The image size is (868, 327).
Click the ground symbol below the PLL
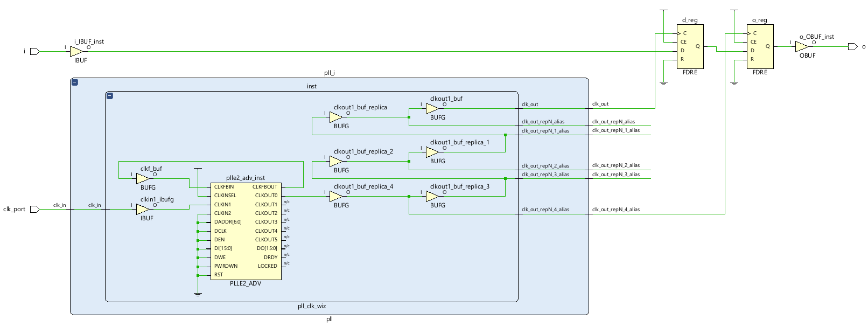198,294
